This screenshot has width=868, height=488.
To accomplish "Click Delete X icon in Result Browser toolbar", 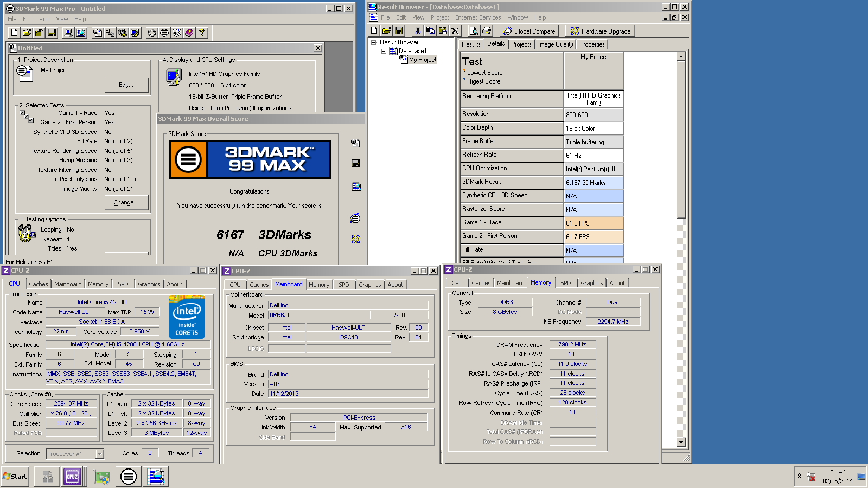I will point(455,31).
